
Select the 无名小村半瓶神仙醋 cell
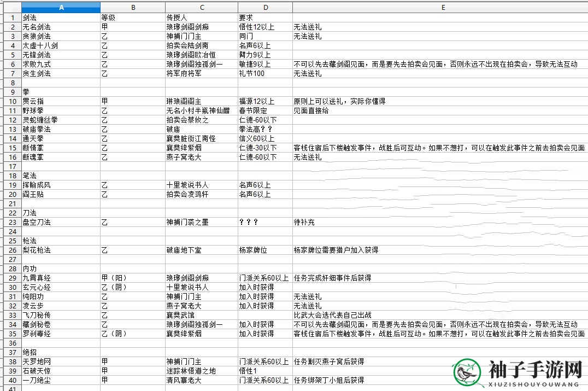(x=202, y=110)
